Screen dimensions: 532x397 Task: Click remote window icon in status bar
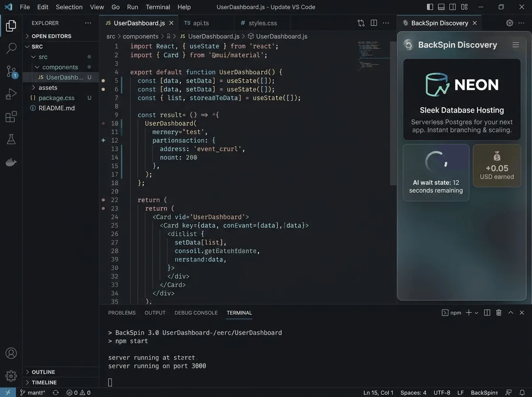tap(8, 393)
